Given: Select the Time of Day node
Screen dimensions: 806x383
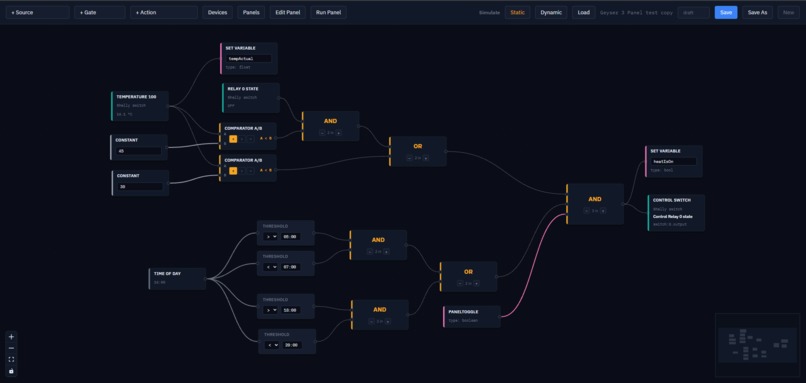Looking at the screenshot, I should 177,279.
